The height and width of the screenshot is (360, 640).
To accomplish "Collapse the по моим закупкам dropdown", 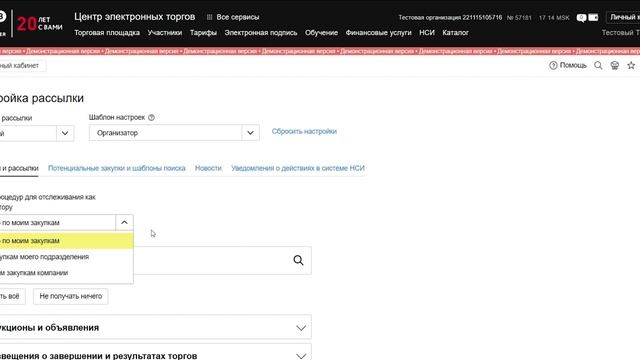I will click(x=124, y=222).
